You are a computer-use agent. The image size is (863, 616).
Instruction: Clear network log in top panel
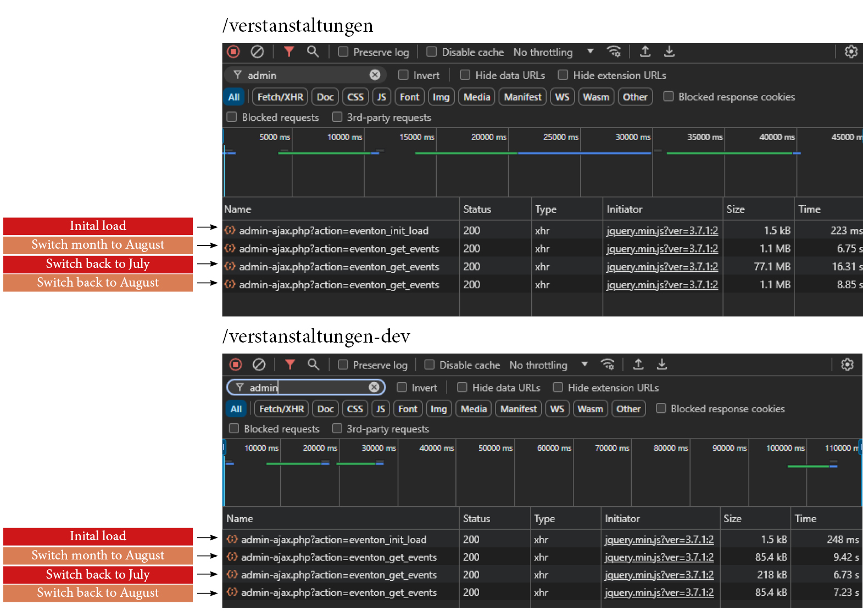pos(257,52)
